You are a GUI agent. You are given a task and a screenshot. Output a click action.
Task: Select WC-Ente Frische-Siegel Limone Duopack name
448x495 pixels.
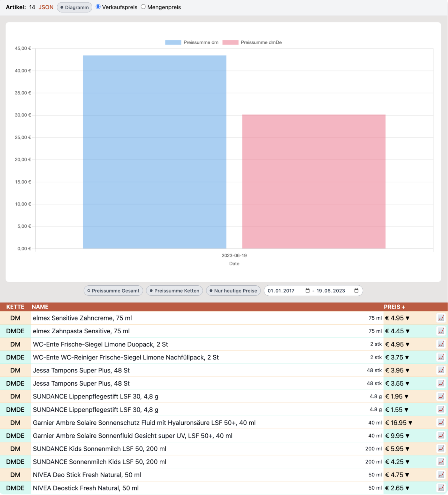click(100, 344)
